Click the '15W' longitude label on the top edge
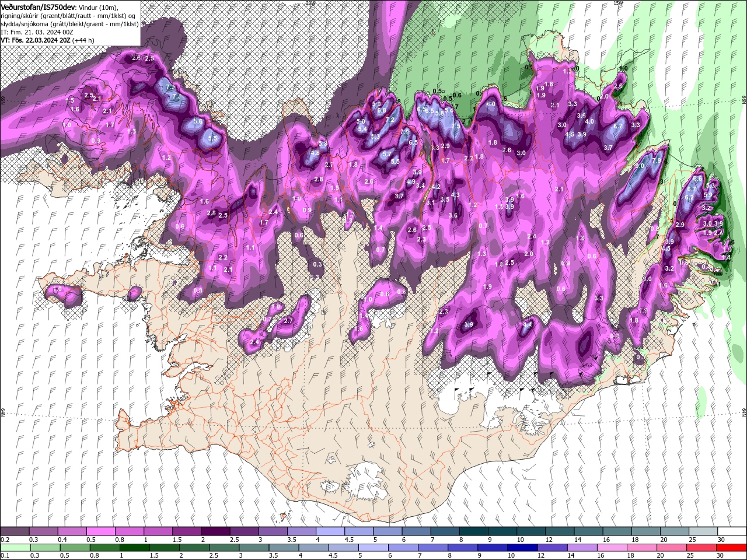This screenshot has width=747, height=560. [619, 3]
